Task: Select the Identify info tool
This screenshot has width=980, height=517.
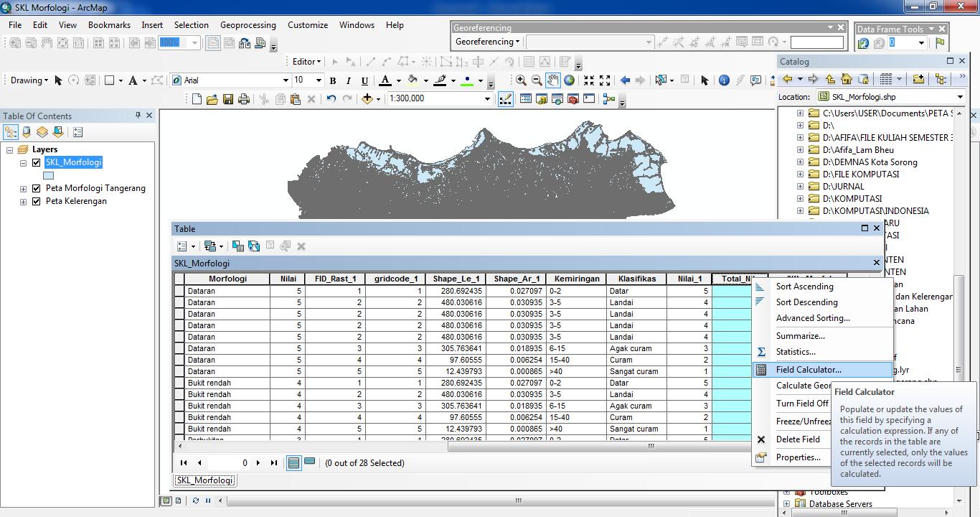Action: tap(724, 80)
